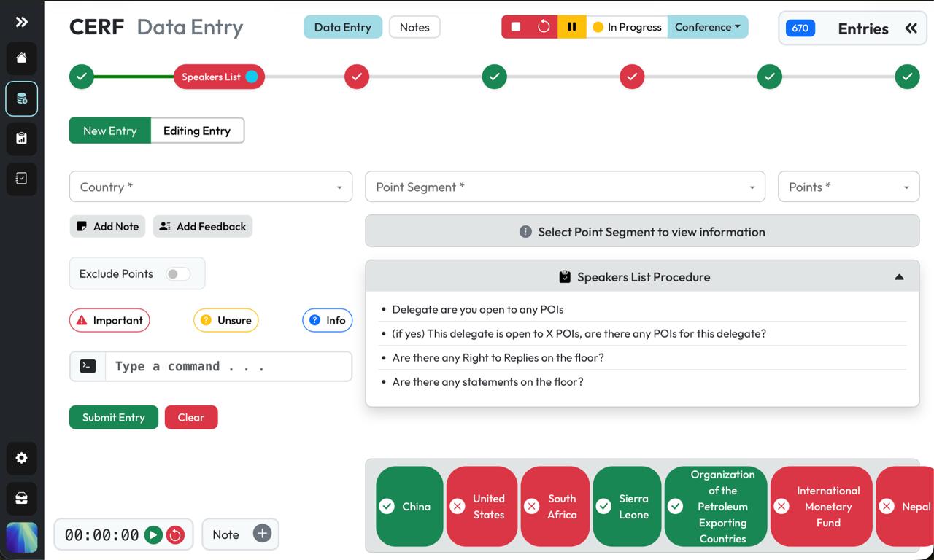This screenshot has height=560, width=934.
Task: Toggle the Unsure flag
Action: (225, 320)
